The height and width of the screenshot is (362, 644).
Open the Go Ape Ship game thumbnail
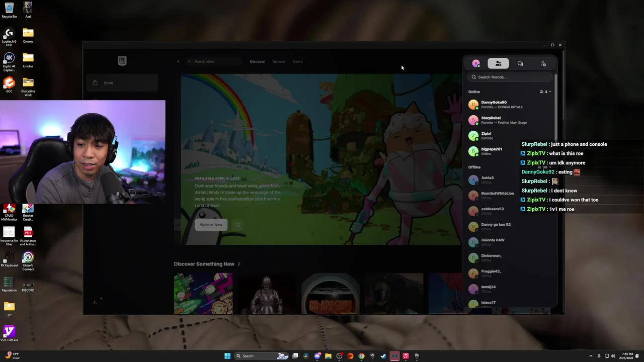click(330, 294)
